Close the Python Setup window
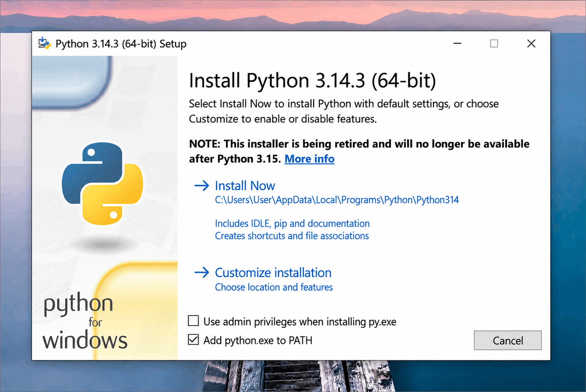This screenshot has height=392, width=586. pos(531,43)
